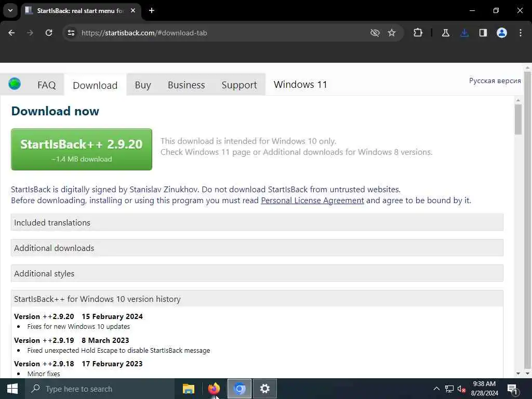Toggle the browser side panel
532x399 pixels.
[x=483, y=33]
